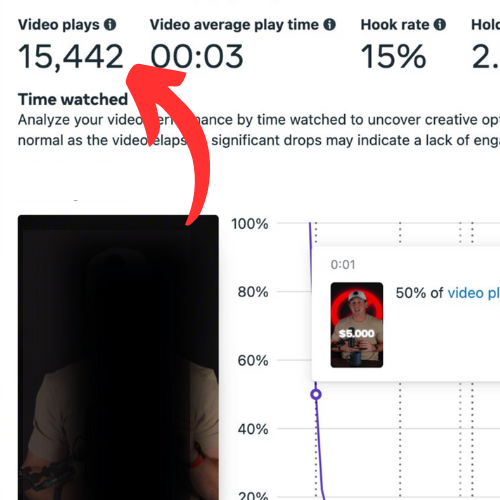Viewport: 500px width, 500px height.
Task: Follow the blue video plays link
Action: coord(473,293)
